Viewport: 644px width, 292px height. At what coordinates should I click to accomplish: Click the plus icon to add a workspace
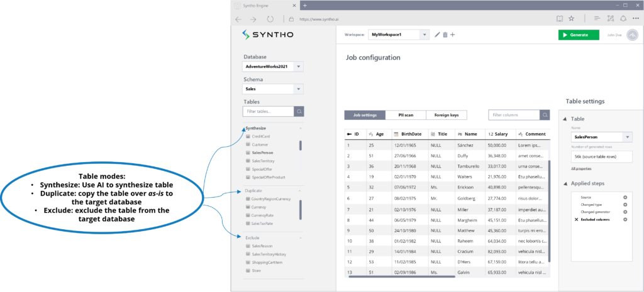tap(453, 35)
